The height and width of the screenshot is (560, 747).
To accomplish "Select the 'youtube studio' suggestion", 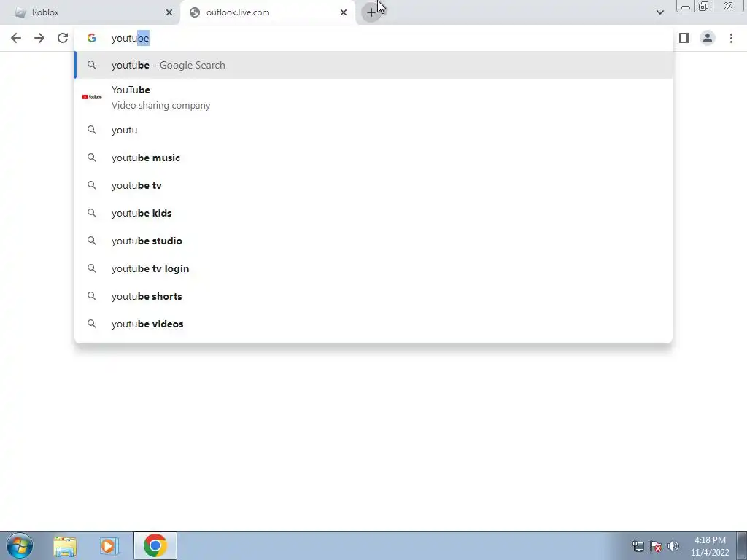I will point(373,241).
